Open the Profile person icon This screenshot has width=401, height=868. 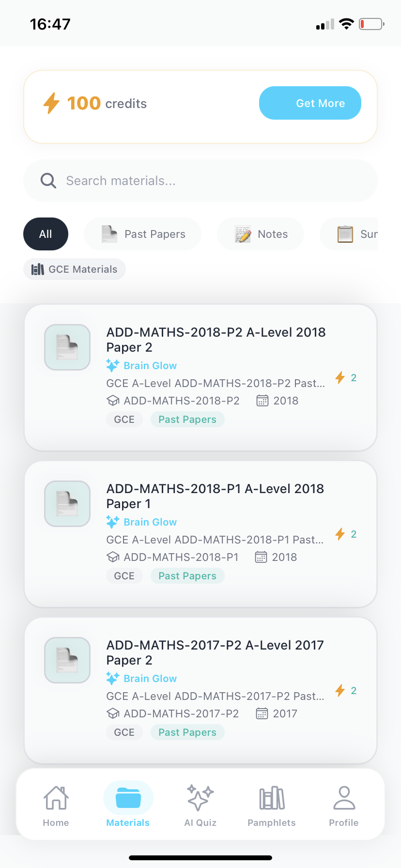click(x=343, y=797)
